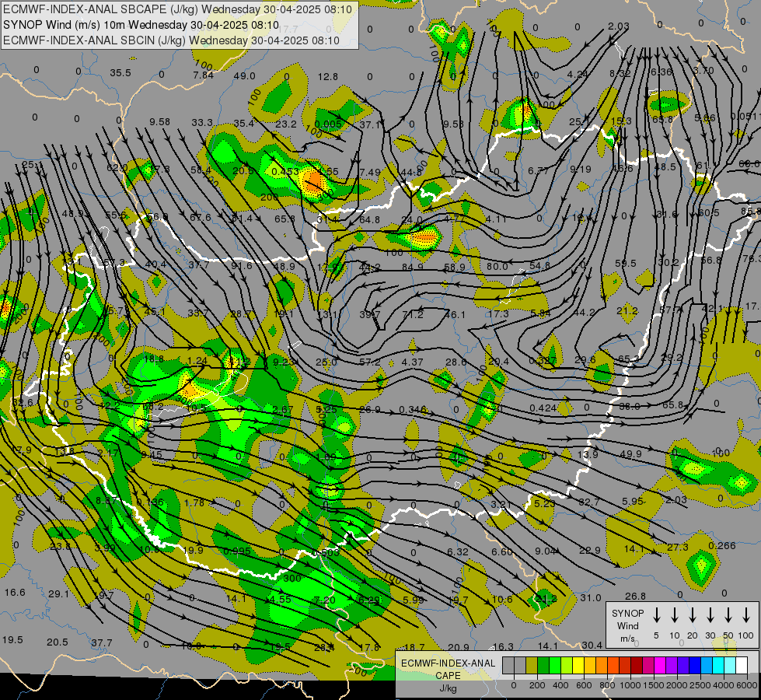Click the 1500 tick label on CAPE scale
Screen dimensions: 761x700
[653, 685]
